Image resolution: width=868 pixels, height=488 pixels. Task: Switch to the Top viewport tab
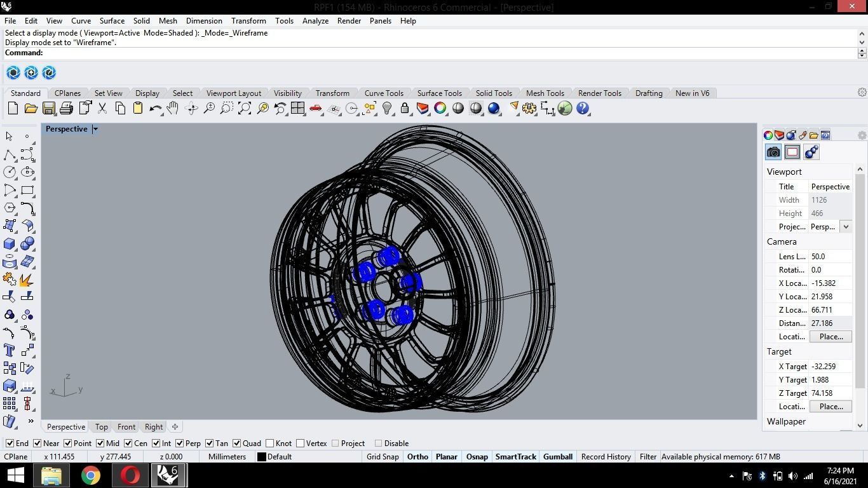pyautogui.click(x=102, y=427)
